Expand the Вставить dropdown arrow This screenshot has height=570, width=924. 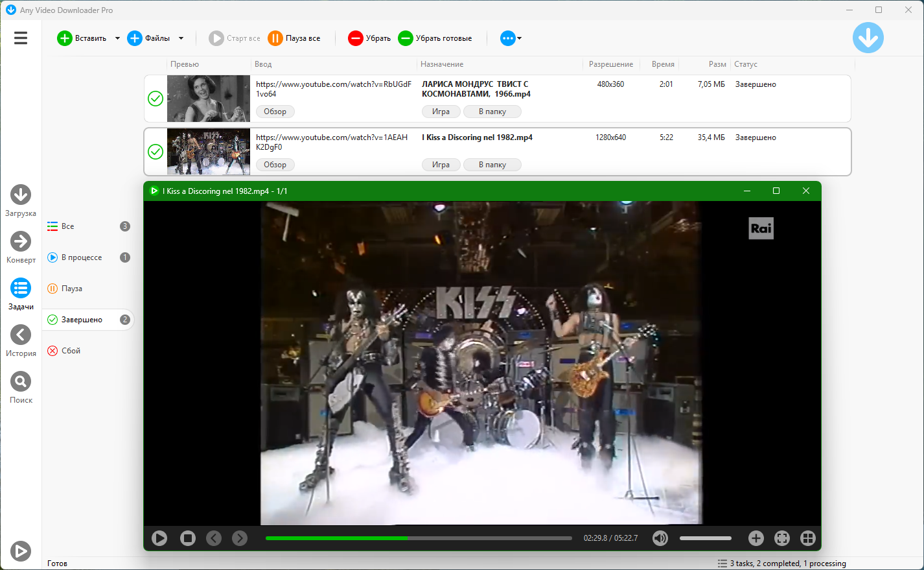point(117,38)
